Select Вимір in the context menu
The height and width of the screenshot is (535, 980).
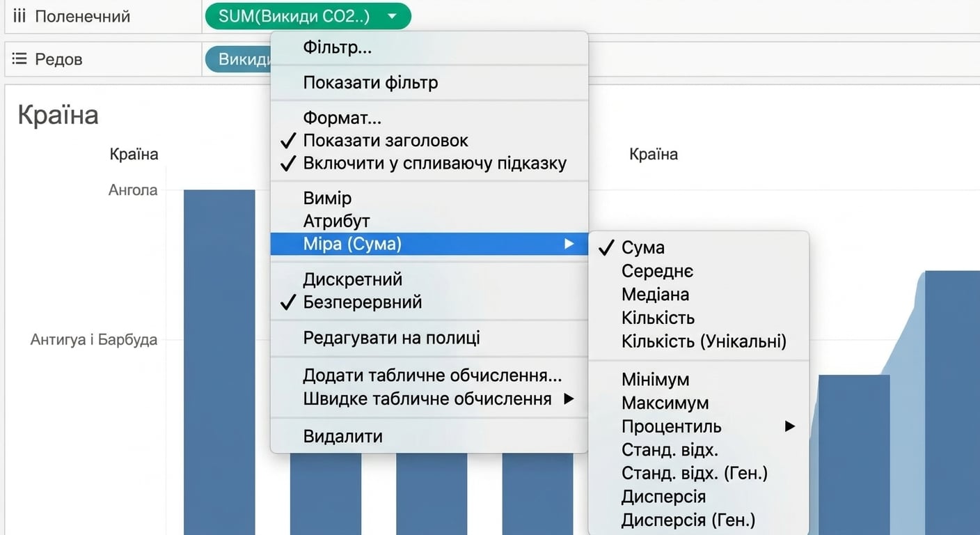click(x=429, y=199)
